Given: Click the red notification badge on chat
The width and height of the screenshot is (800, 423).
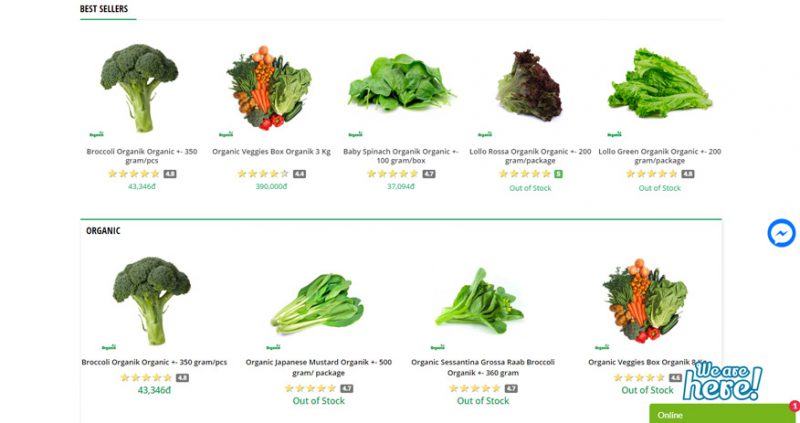Looking at the screenshot, I should (x=795, y=406).
